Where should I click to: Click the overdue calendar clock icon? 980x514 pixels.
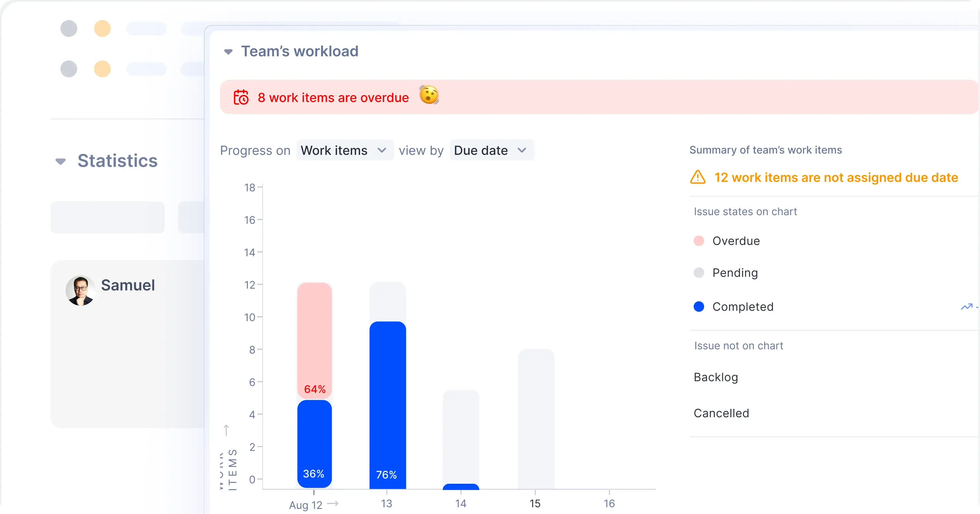click(241, 97)
